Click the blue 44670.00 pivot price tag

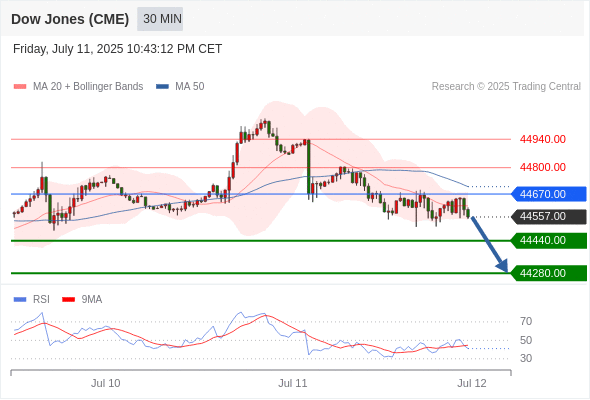click(x=549, y=194)
